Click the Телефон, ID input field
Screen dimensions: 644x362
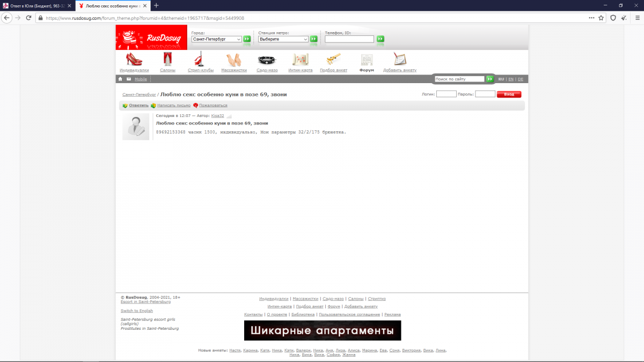349,39
